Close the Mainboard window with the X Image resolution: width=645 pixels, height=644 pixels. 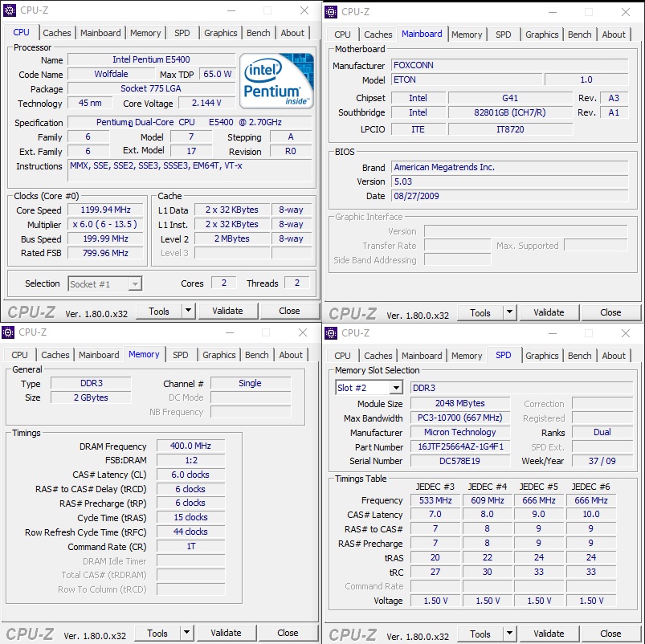[x=626, y=12]
